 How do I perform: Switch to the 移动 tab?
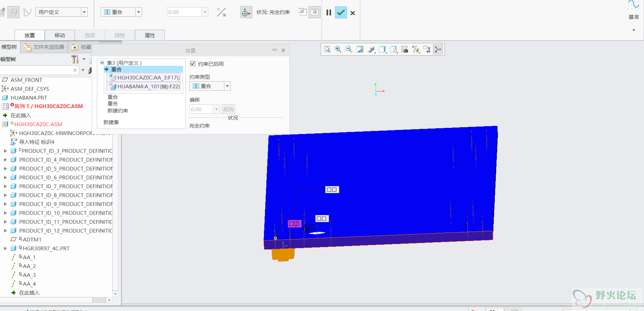(x=60, y=35)
